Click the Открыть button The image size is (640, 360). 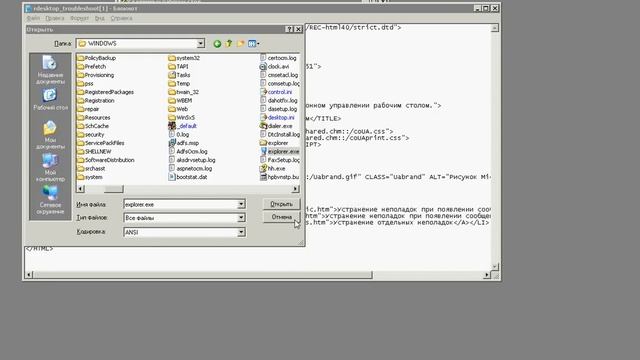click(x=281, y=204)
